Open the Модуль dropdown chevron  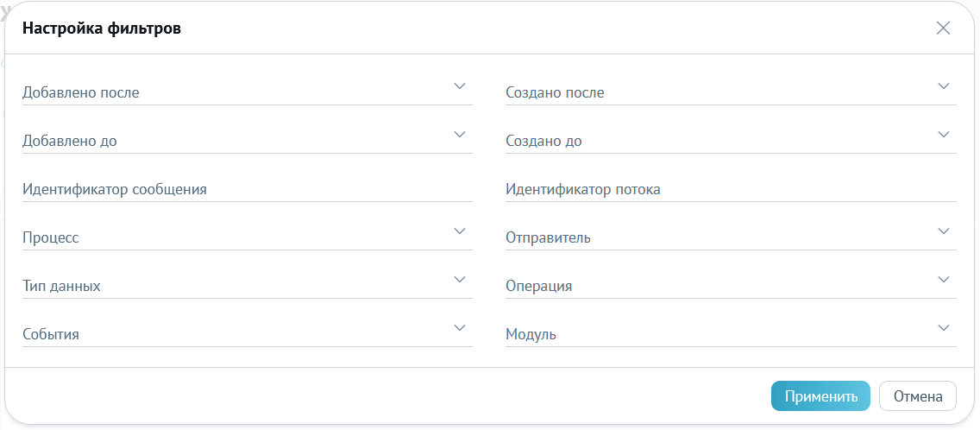(944, 328)
